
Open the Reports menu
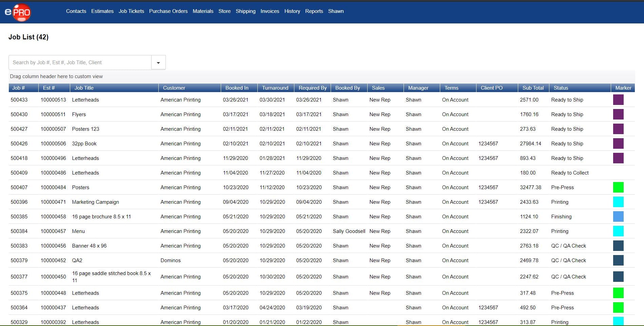pos(314,11)
